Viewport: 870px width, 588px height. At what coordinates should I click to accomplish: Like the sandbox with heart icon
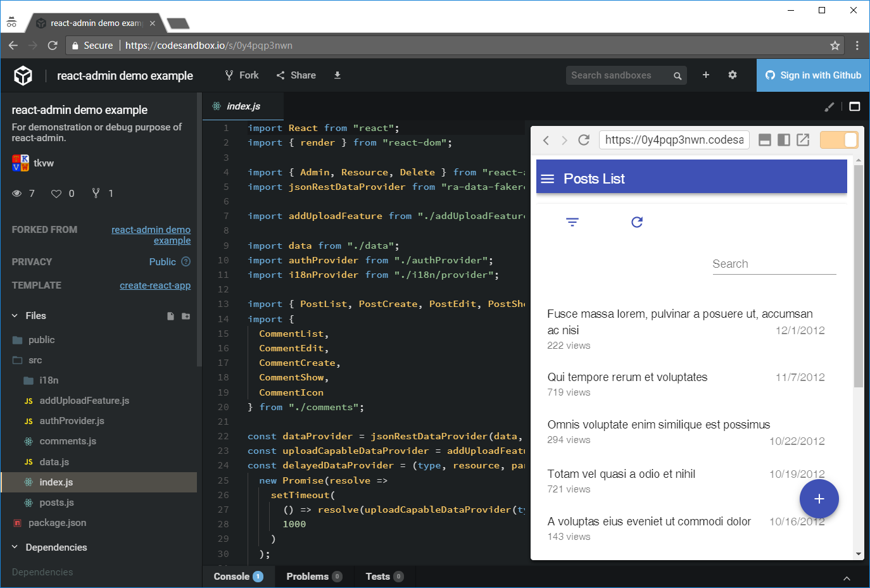[56, 194]
